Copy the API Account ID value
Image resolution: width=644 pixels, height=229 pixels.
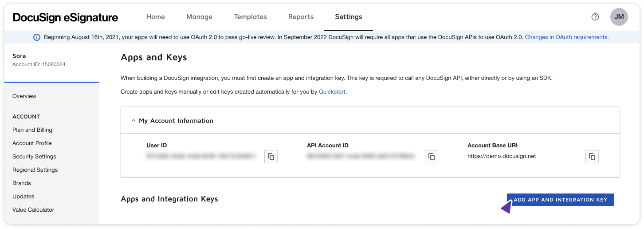coord(432,157)
